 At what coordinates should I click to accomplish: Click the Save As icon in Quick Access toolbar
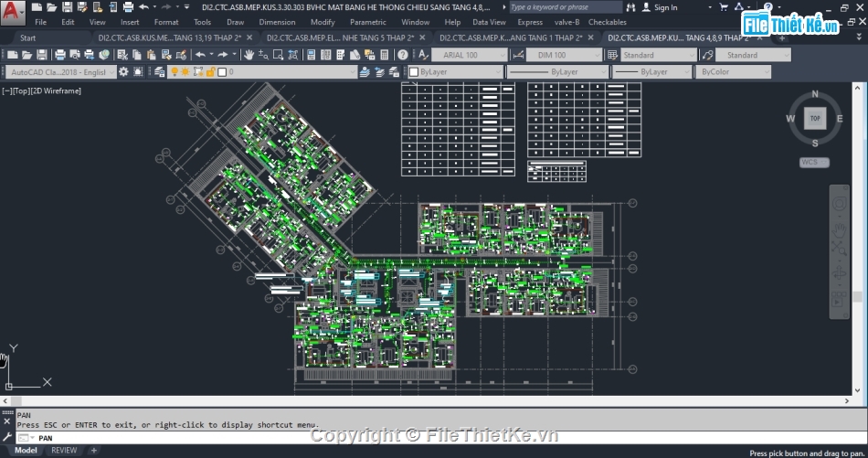point(82,7)
